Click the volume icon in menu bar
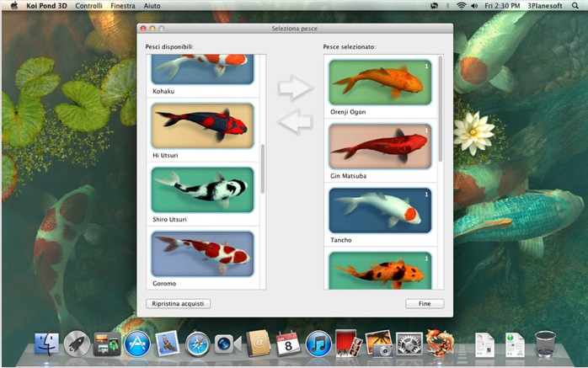The image size is (588, 368). click(x=474, y=6)
